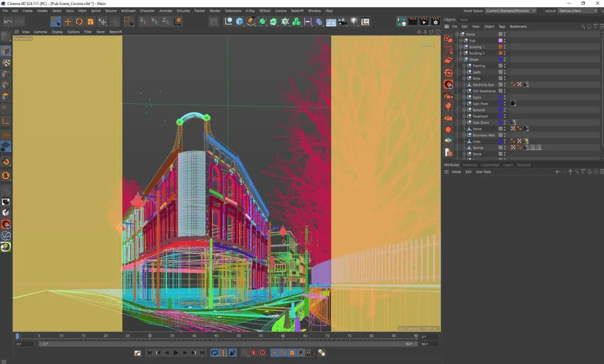This screenshot has height=364, width=604.
Task: Open Render to Picture Viewer icon
Action: point(424,22)
